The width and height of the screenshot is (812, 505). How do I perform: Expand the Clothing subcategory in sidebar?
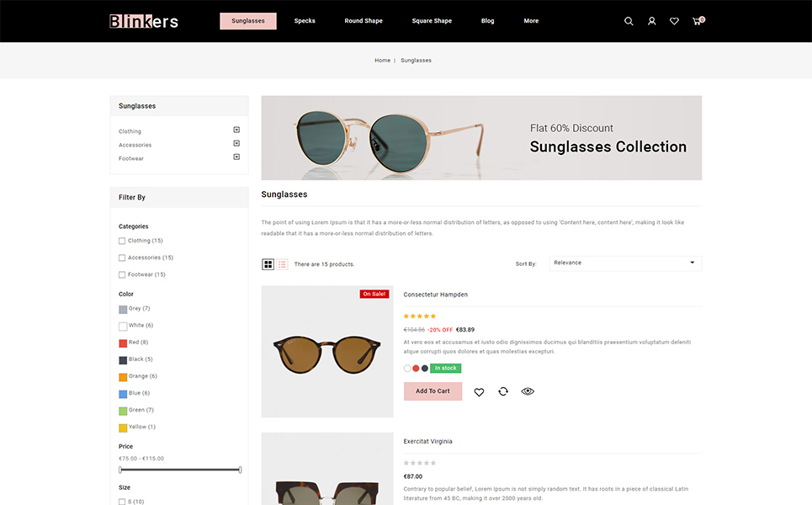click(236, 130)
